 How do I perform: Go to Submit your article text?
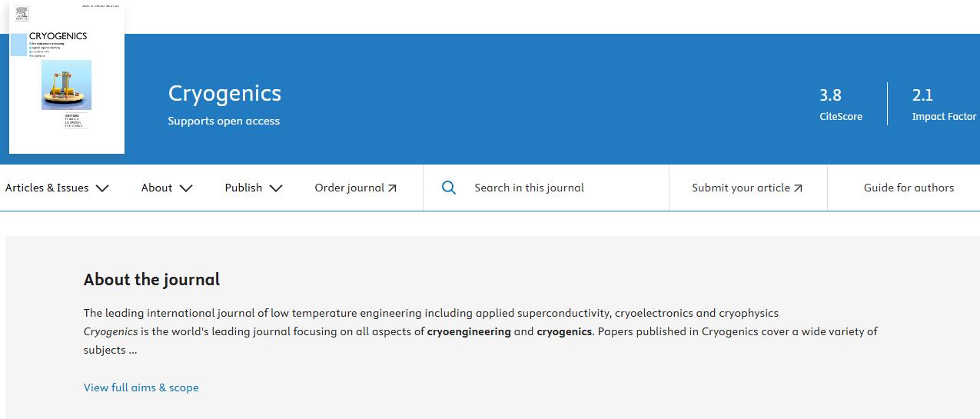pos(740,188)
